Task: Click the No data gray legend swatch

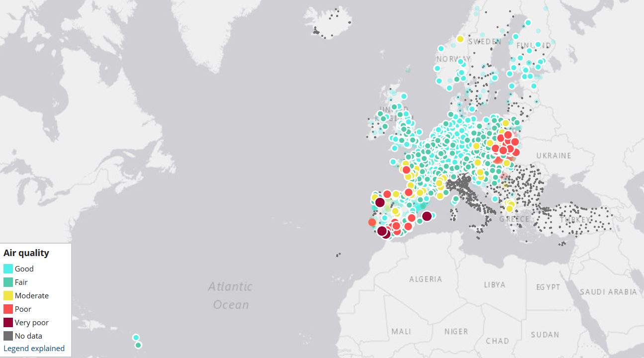Action: (8, 336)
